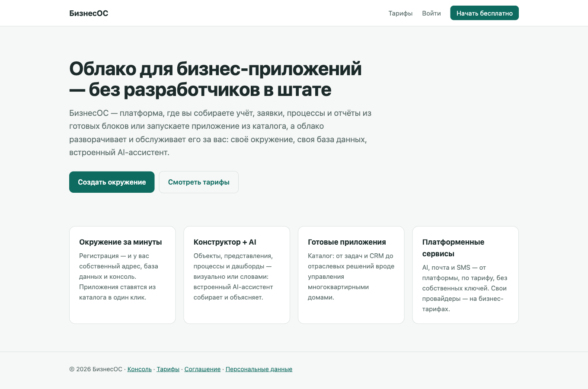Open the Соглашение footer link
Viewport: 588px width, 389px height.
click(202, 369)
